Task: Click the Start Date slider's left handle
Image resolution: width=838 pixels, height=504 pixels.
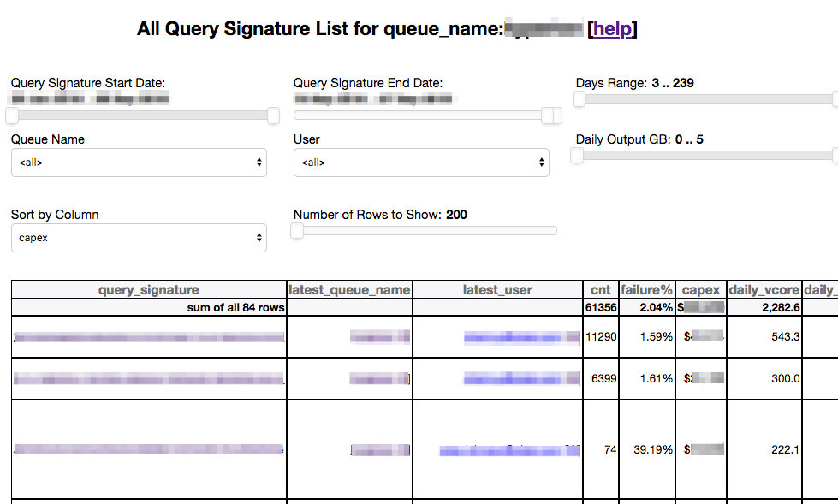Action: click(x=12, y=116)
